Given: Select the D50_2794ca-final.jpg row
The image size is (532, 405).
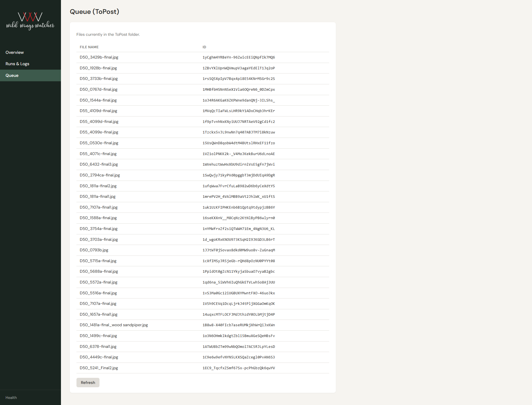Looking at the screenshot, I should pos(100,175).
